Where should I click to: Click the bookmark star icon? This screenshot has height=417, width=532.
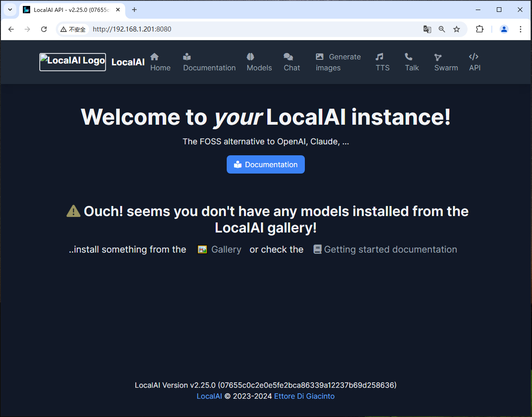coord(457,29)
